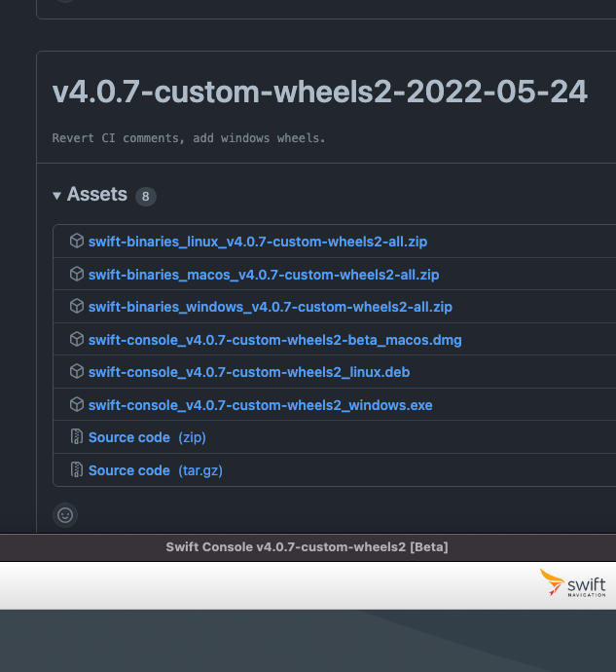616x672 pixels.
Task: Click package icon beside beta_macos.dmg
Action: coord(77,340)
